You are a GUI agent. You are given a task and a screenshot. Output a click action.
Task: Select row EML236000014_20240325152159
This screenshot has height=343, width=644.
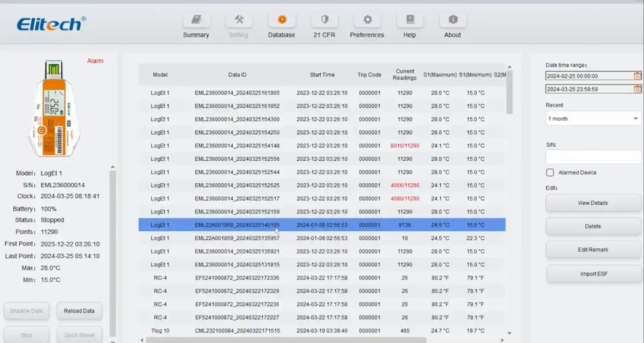[x=322, y=212]
